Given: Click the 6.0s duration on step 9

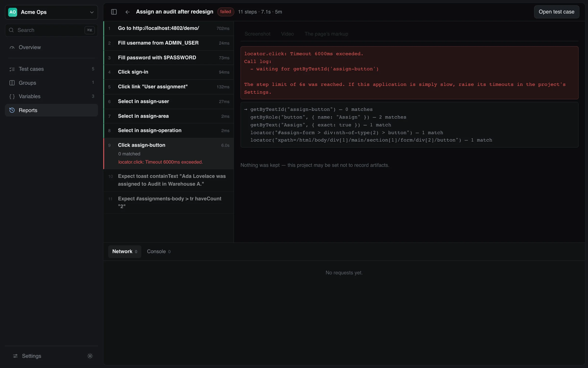Looking at the screenshot, I should coord(225,145).
